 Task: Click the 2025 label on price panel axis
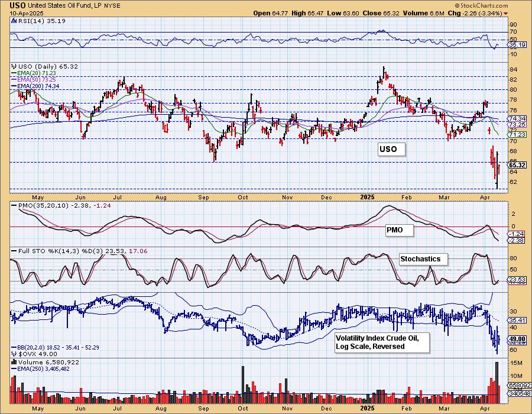click(x=368, y=197)
